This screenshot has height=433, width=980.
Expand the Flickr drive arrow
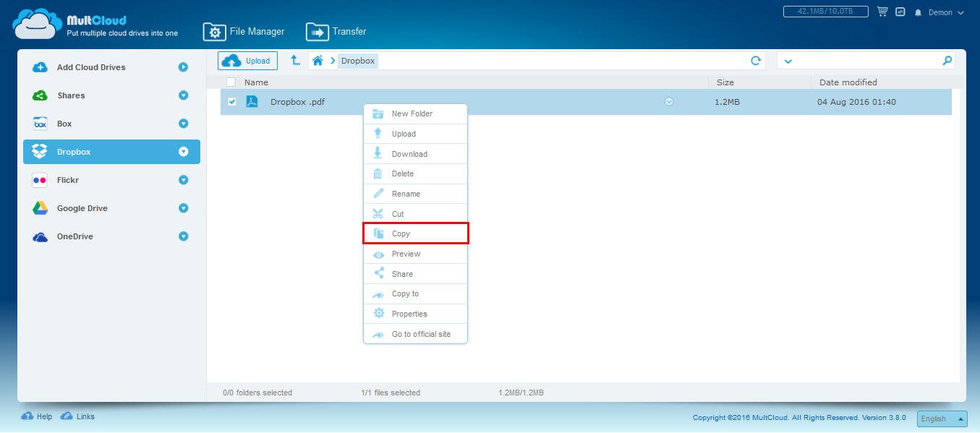click(x=183, y=180)
